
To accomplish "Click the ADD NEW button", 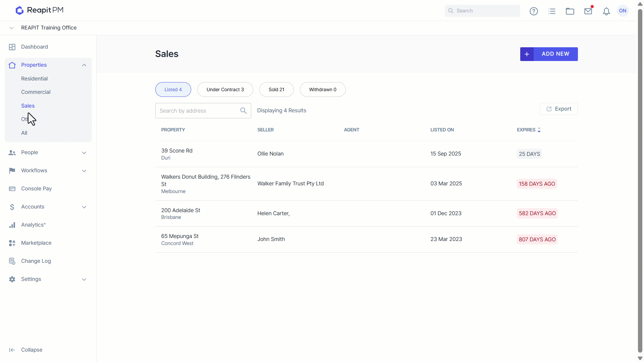I will point(549,54).
